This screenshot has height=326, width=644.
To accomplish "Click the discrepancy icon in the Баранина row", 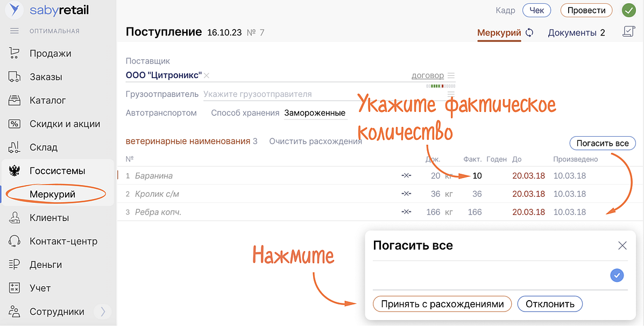I will click(x=406, y=176).
